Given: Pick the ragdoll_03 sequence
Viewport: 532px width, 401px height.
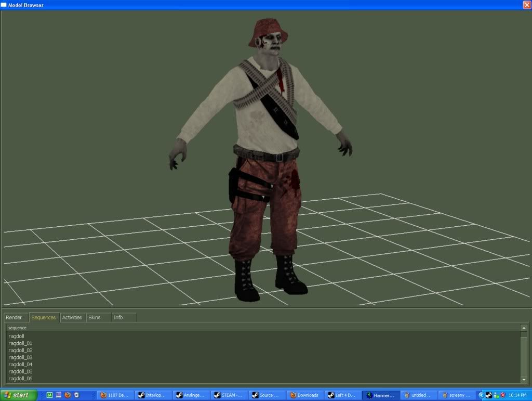Looking at the screenshot, I should (20, 357).
